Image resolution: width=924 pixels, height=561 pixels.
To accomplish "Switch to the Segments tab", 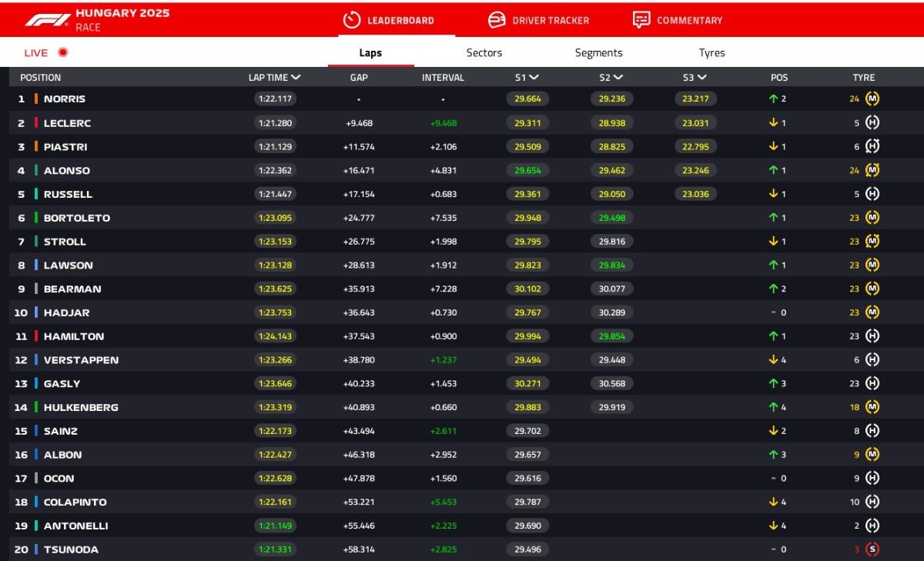I will [x=598, y=53].
